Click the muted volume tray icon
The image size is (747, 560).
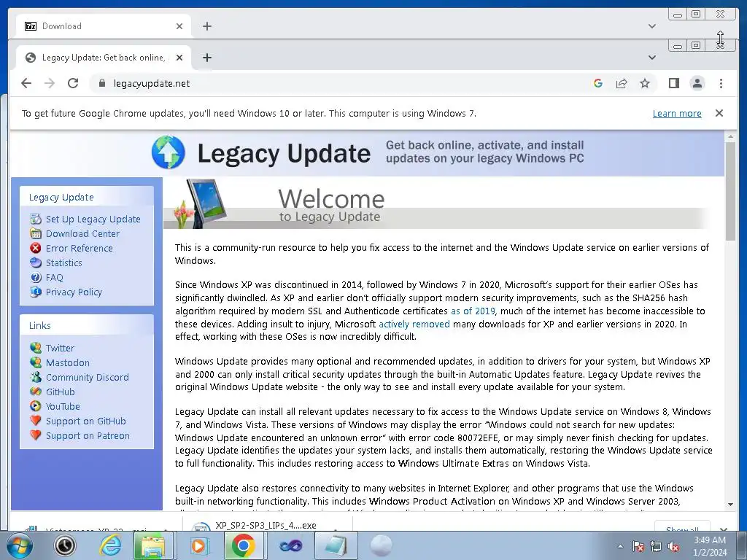click(x=673, y=547)
